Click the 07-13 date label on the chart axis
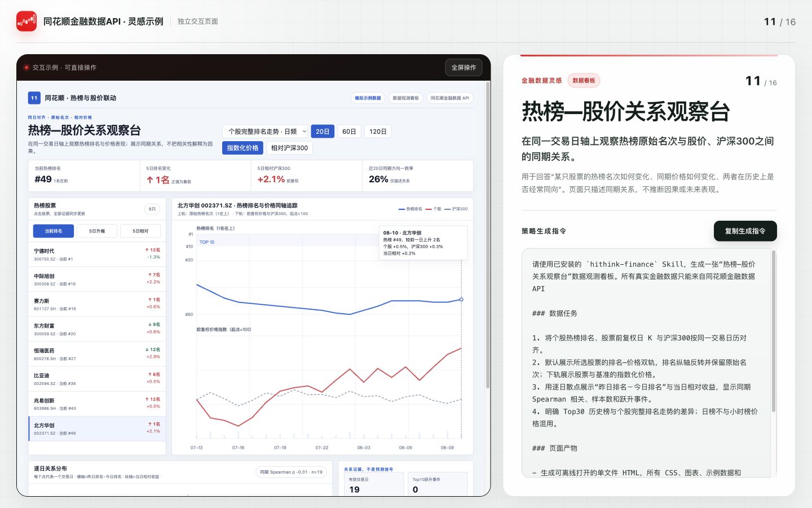 click(x=196, y=448)
